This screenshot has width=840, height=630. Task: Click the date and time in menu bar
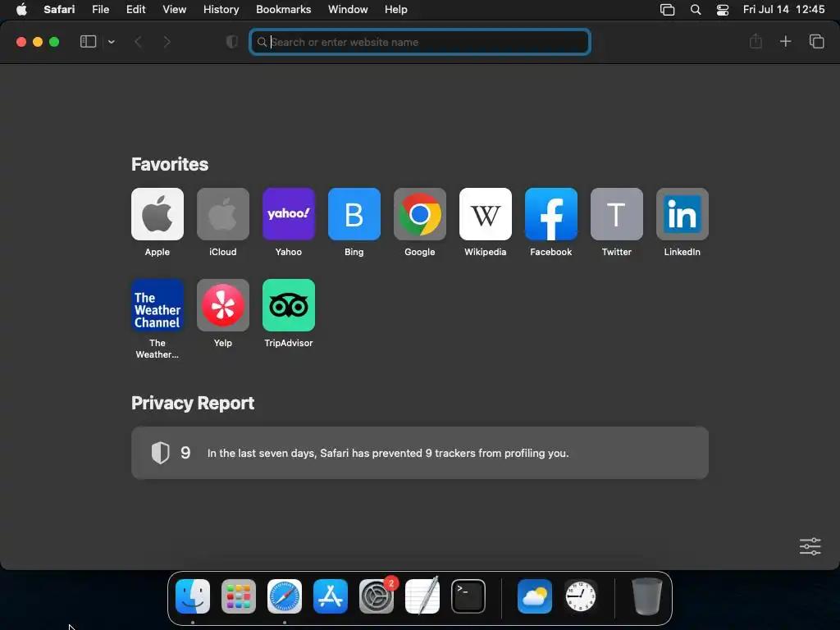pyautogui.click(x=783, y=10)
